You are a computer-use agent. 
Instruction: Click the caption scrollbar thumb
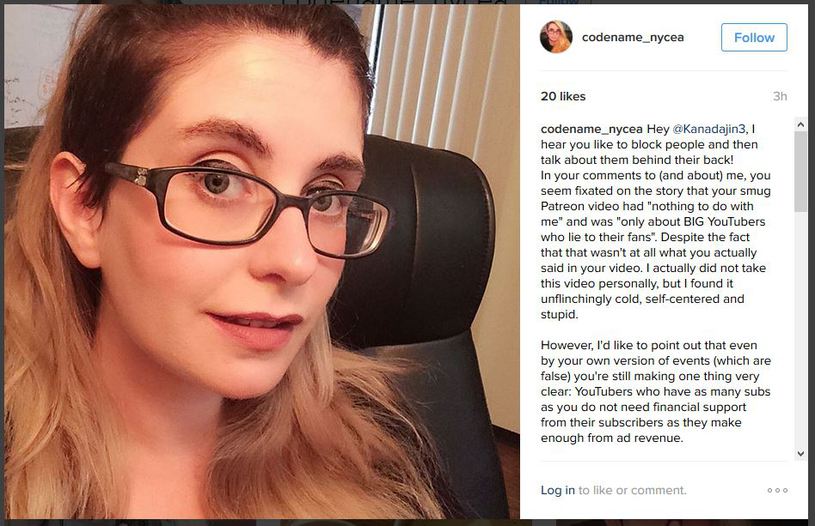tap(800, 172)
